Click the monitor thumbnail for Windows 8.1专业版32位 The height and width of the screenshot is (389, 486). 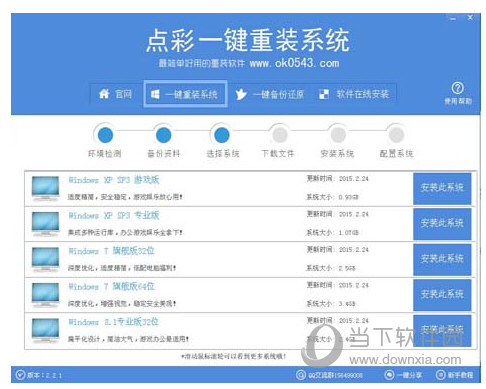45,331
